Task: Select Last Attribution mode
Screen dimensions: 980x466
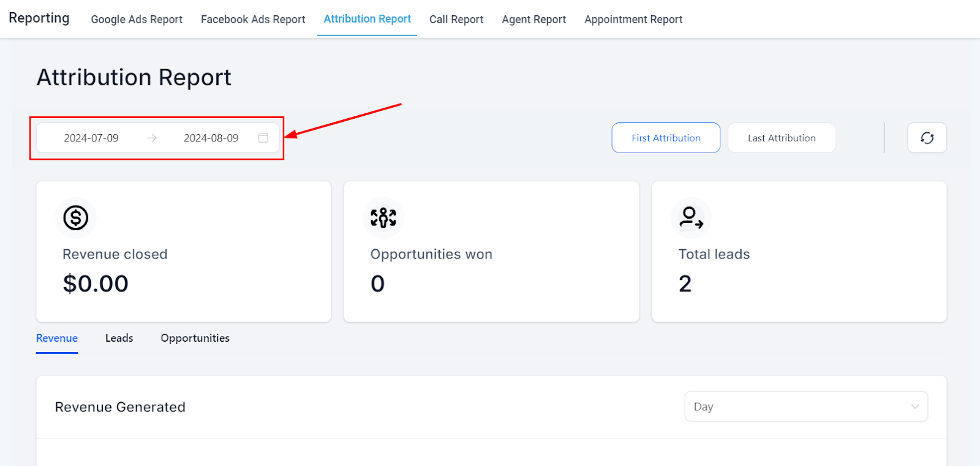Action: (782, 138)
